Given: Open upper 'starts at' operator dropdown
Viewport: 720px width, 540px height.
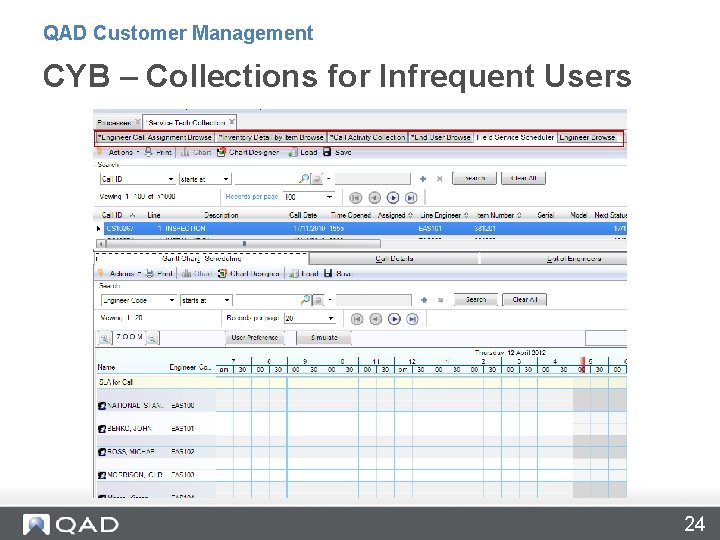Looking at the screenshot, I should pyautogui.click(x=226, y=179).
